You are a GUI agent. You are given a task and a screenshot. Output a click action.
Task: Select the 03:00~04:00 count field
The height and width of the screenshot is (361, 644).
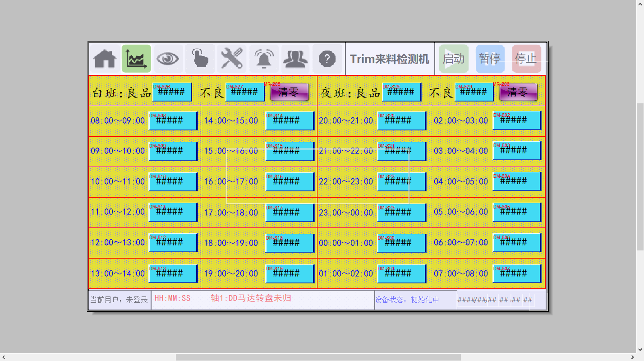517,151
